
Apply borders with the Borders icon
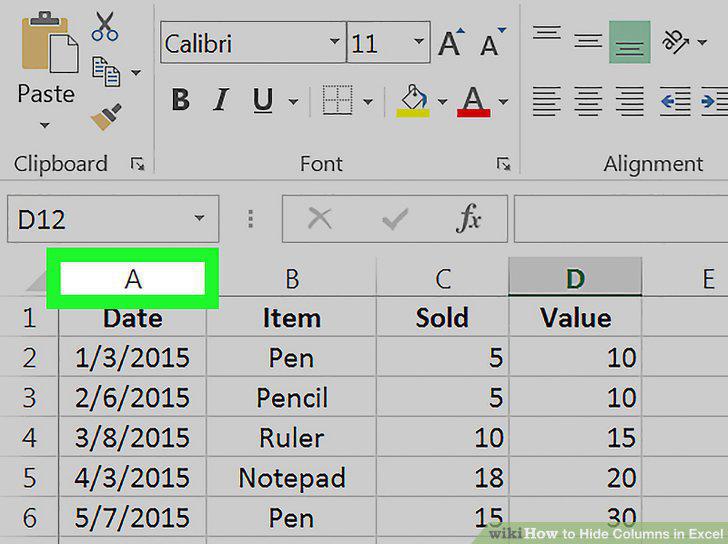pos(338,100)
